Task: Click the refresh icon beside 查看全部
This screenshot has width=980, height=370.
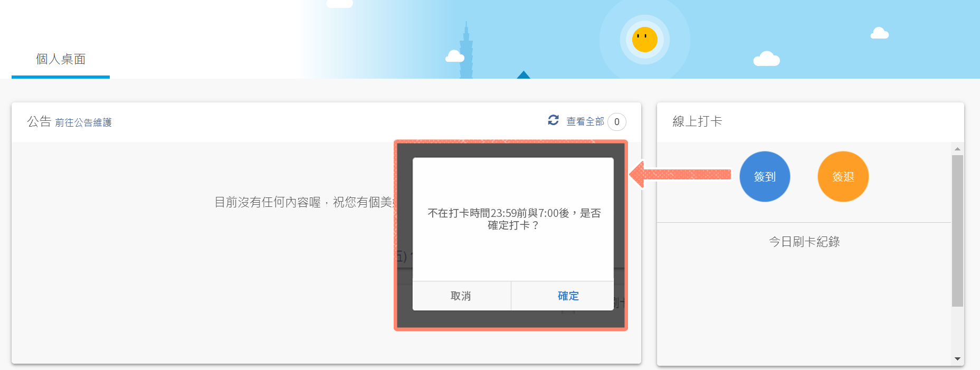Action: tap(553, 120)
